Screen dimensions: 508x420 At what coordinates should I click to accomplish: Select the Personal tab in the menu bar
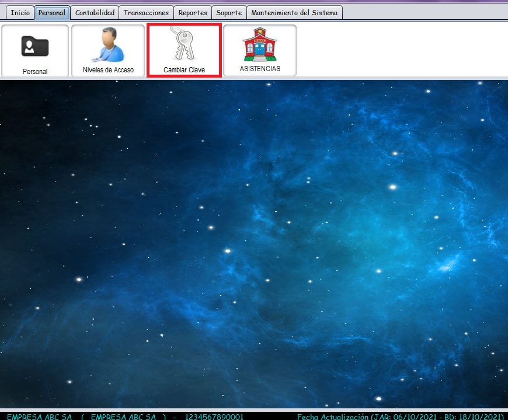(52, 13)
